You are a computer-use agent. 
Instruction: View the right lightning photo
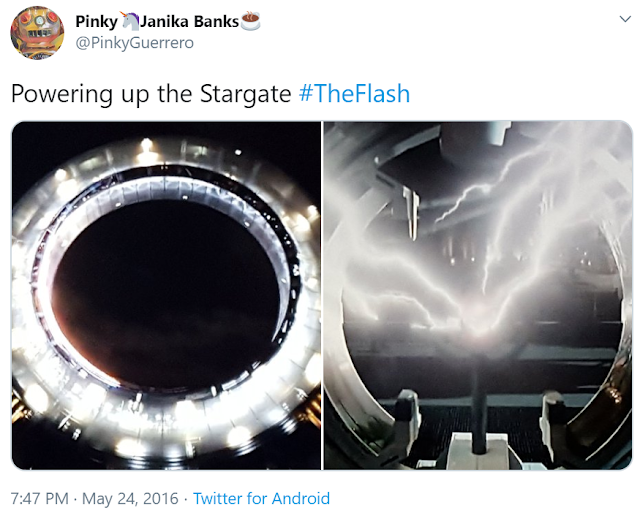tap(478, 295)
